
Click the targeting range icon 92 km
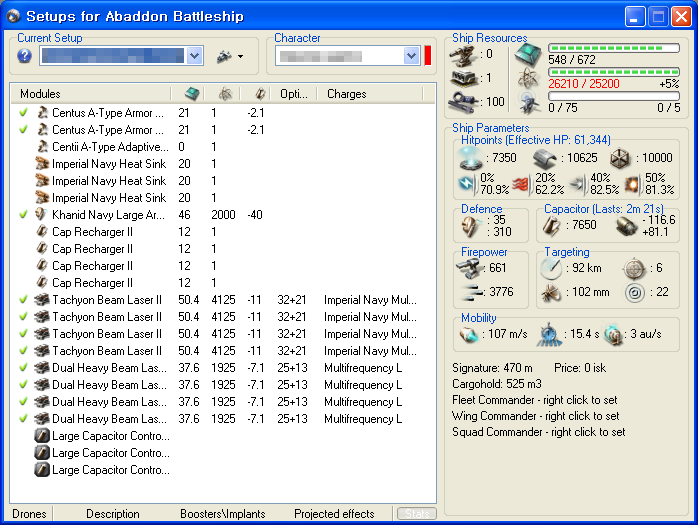coord(551,269)
